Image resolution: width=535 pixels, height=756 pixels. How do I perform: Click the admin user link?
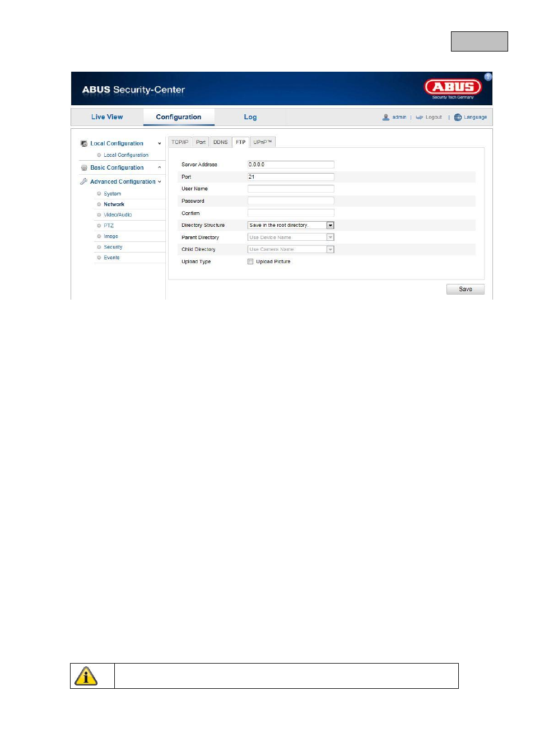pos(399,117)
